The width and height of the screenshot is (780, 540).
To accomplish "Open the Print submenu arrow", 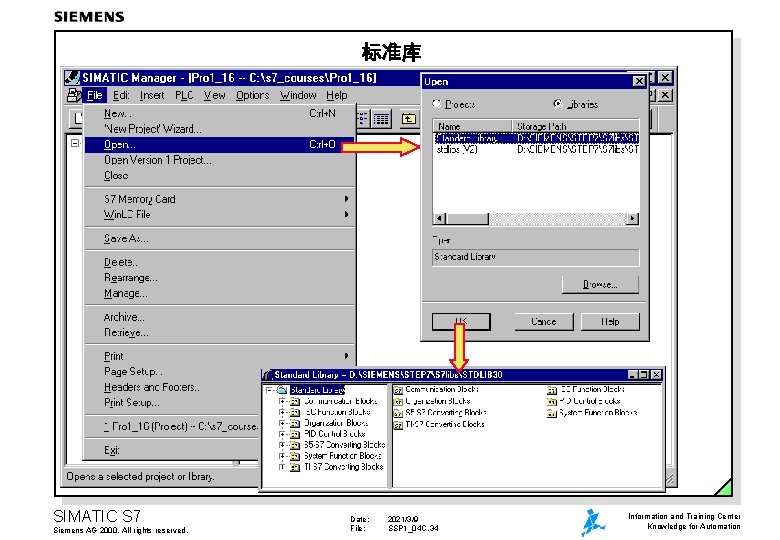I will pyautogui.click(x=346, y=356).
